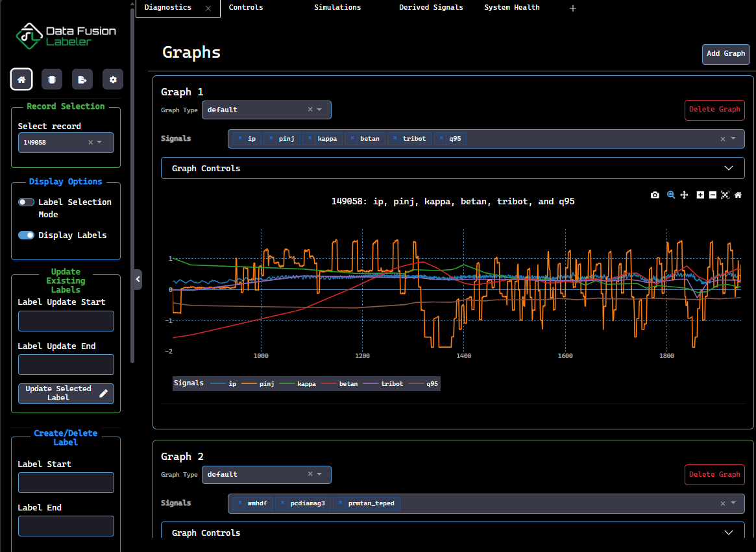The image size is (756, 552).
Task: Open sidebar settings gear
Action: click(x=113, y=78)
